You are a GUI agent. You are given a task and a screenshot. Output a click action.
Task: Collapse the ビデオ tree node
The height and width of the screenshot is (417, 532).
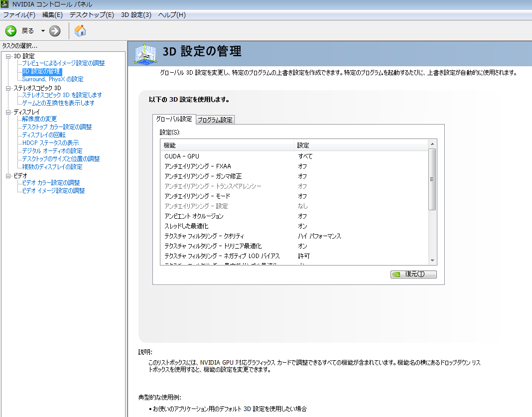pos(8,176)
